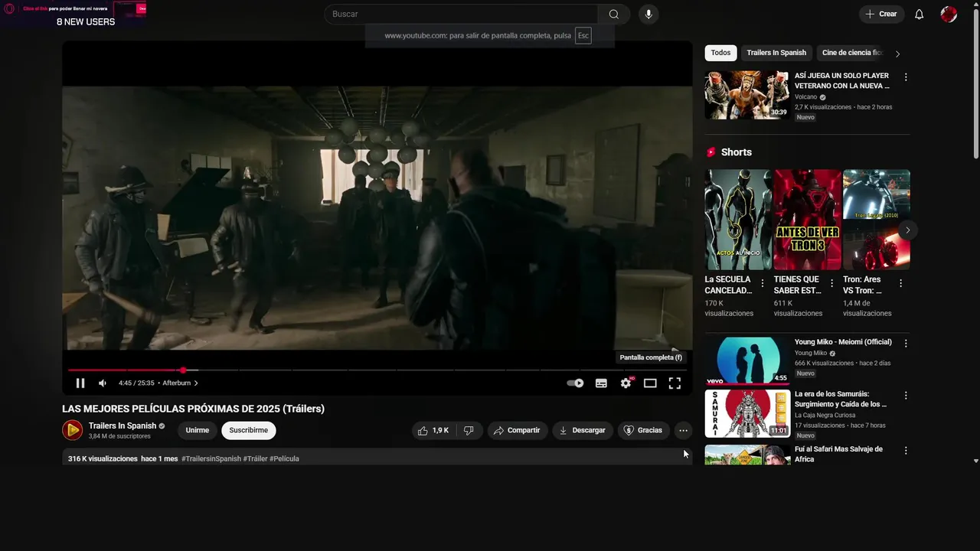Focus the Buscar search field
This screenshot has width=980, height=551.
click(461, 14)
